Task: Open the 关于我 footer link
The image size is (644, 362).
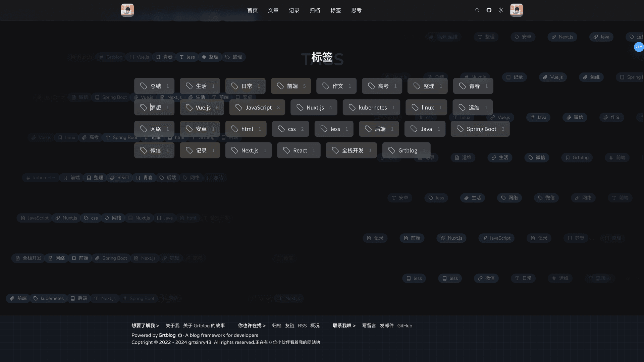Action: pos(172,325)
